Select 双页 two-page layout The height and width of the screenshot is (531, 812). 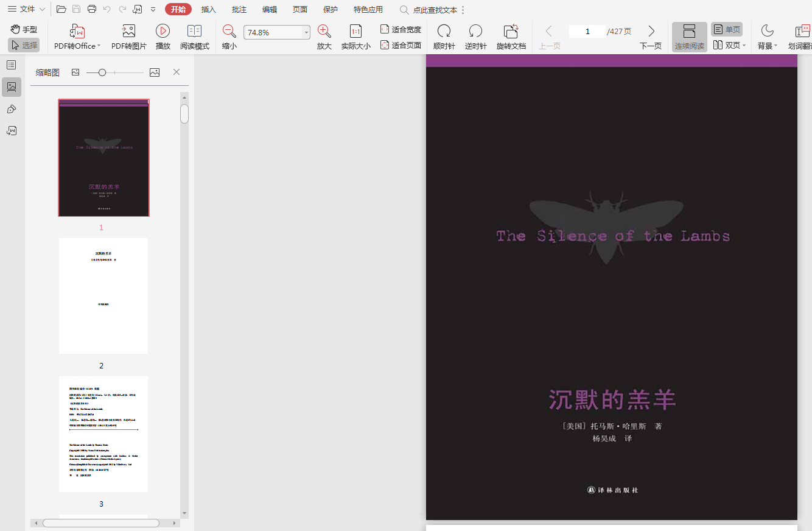726,45
